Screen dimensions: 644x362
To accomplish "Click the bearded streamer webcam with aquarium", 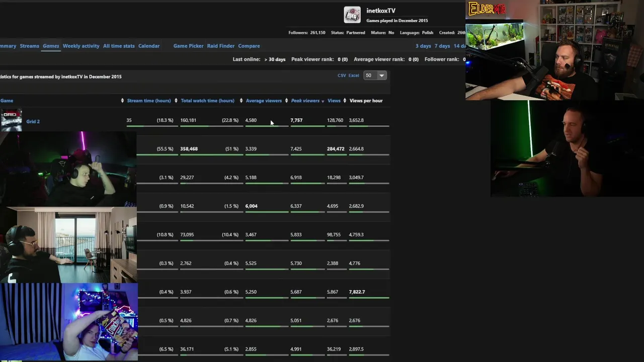I will (x=554, y=50).
